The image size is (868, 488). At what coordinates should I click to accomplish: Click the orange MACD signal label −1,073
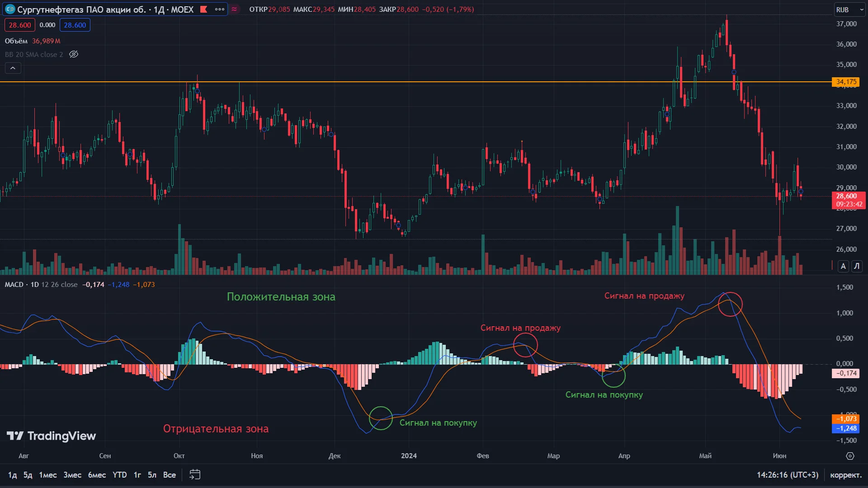click(x=845, y=419)
